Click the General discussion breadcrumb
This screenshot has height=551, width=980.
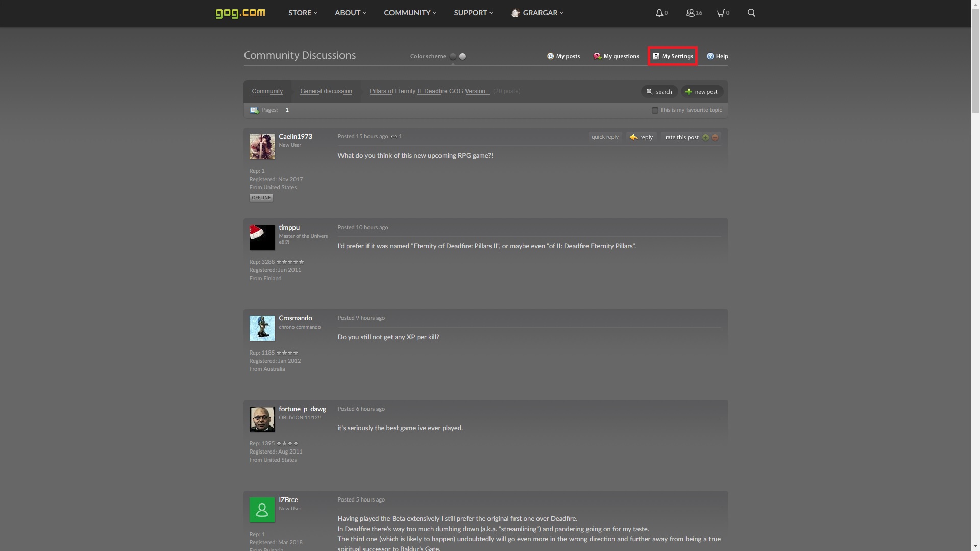tap(326, 91)
